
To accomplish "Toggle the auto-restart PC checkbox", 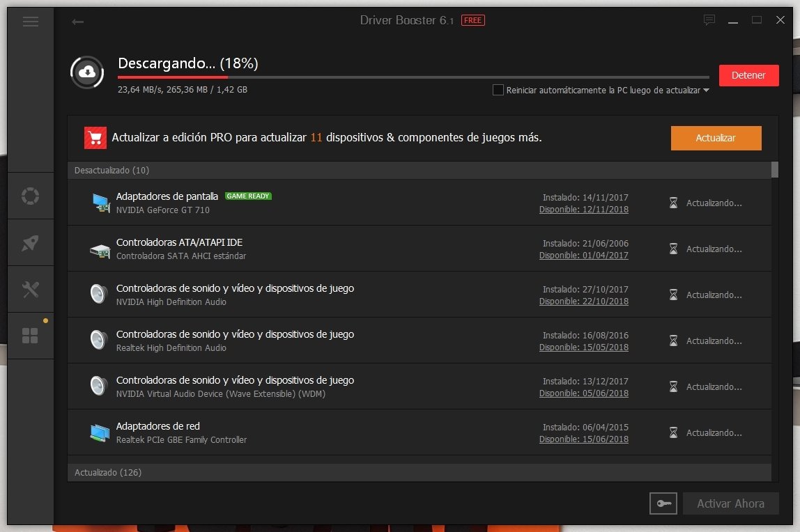I will [498, 90].
